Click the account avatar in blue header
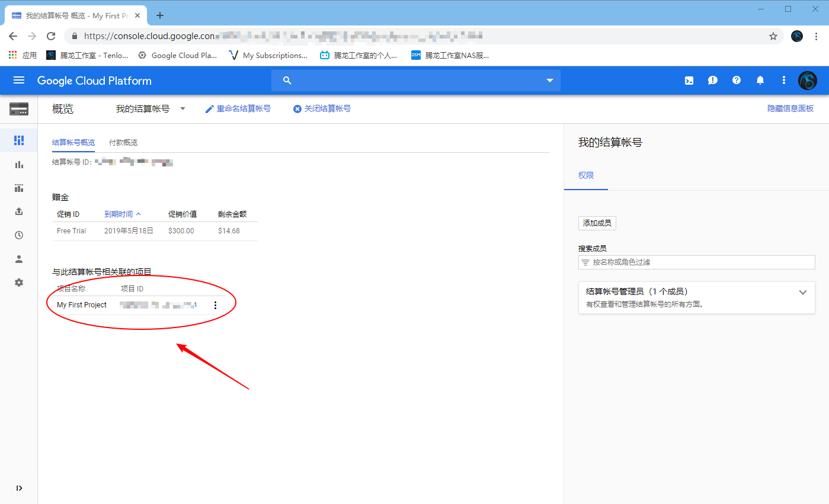The height and width of the screenshot is (504, 829). (x=808, y=81)
